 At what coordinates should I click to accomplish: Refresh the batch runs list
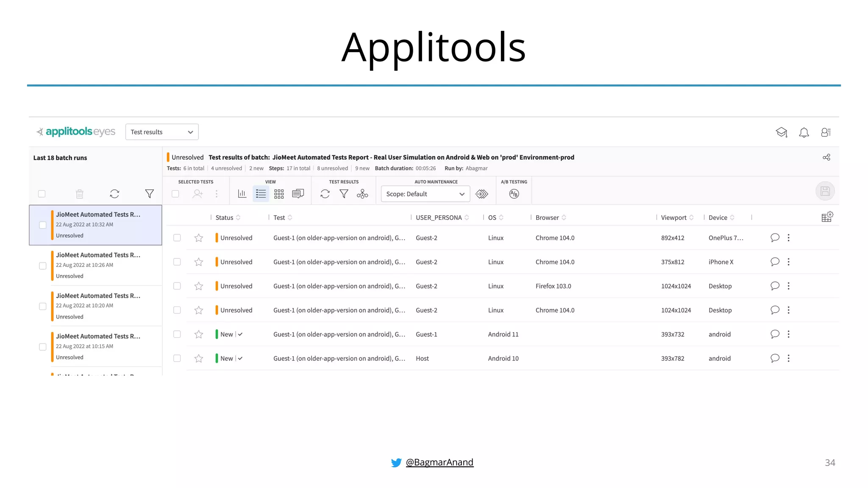click(x=114, y=194)
